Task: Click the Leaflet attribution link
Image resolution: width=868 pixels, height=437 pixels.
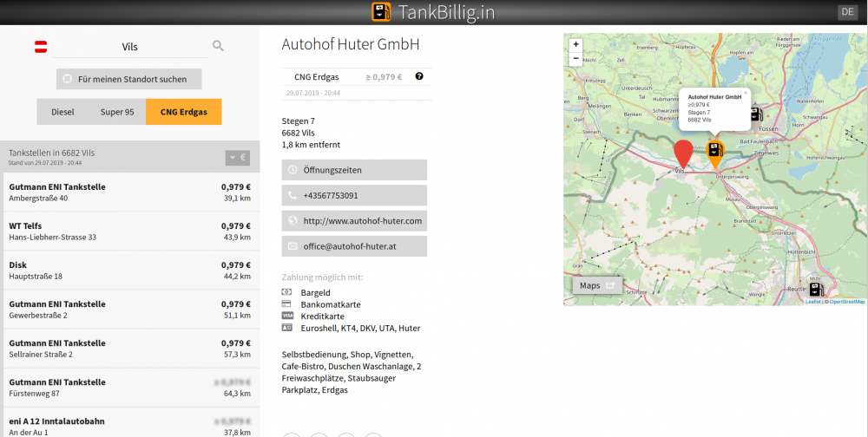Action: pos(813,302)
